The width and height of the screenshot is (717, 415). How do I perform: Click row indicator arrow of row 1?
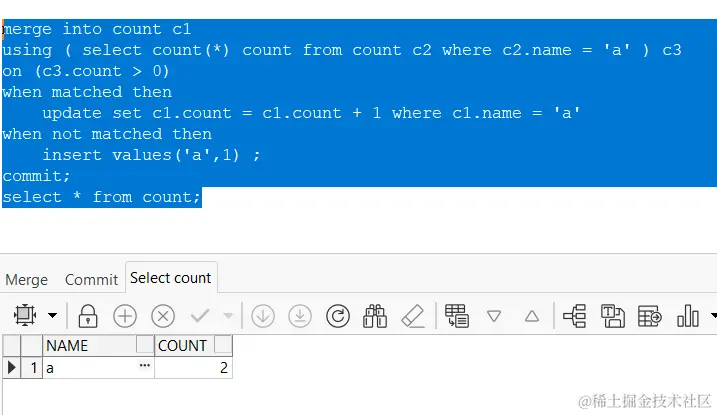click(x=12, y=367)
